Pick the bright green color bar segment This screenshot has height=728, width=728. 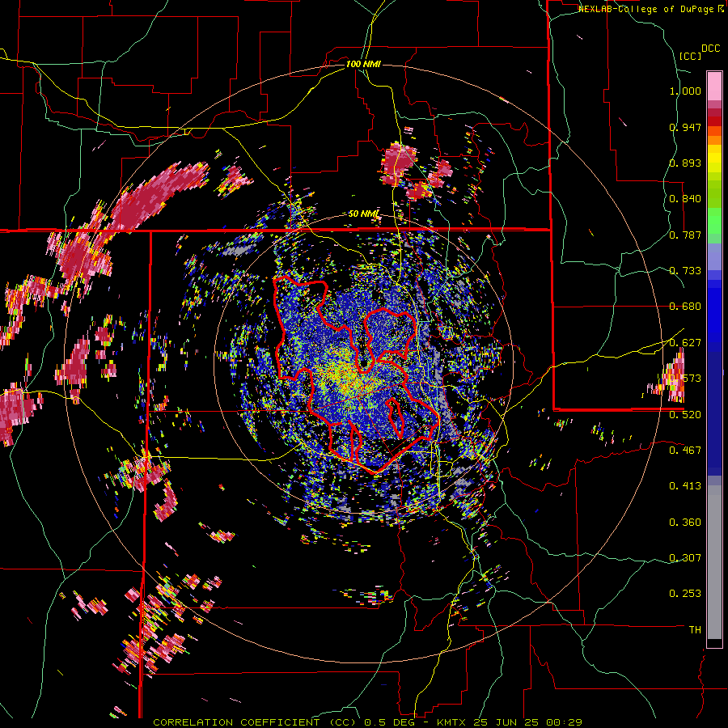pyautogui.click(x=714, y=221)
